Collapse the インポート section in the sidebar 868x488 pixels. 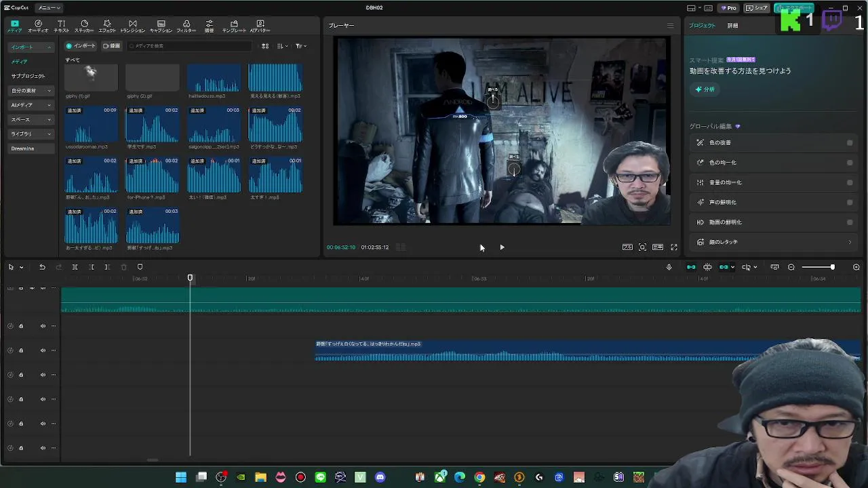coord(31,47)
